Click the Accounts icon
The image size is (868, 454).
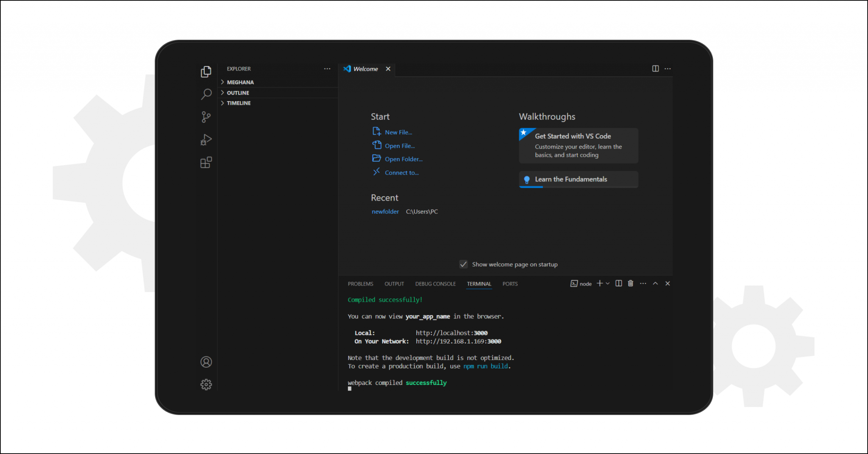click(206, 362)
